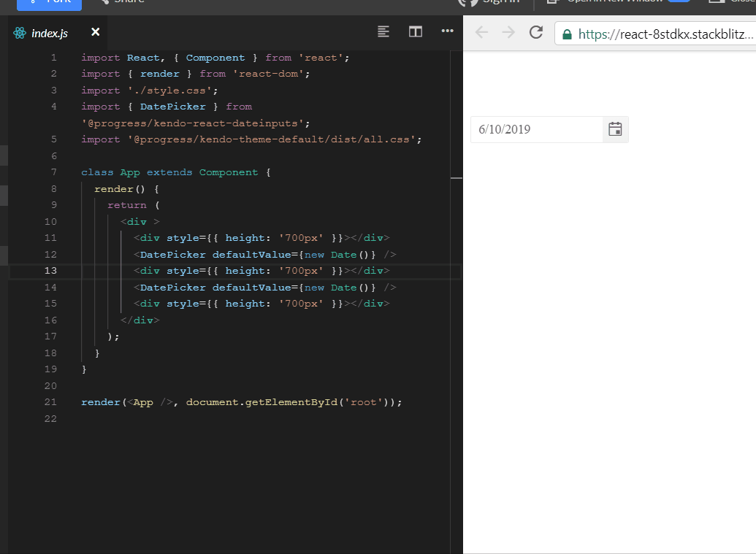
Task: Click './style.css' import on line 3
Action: pos(169,91)
